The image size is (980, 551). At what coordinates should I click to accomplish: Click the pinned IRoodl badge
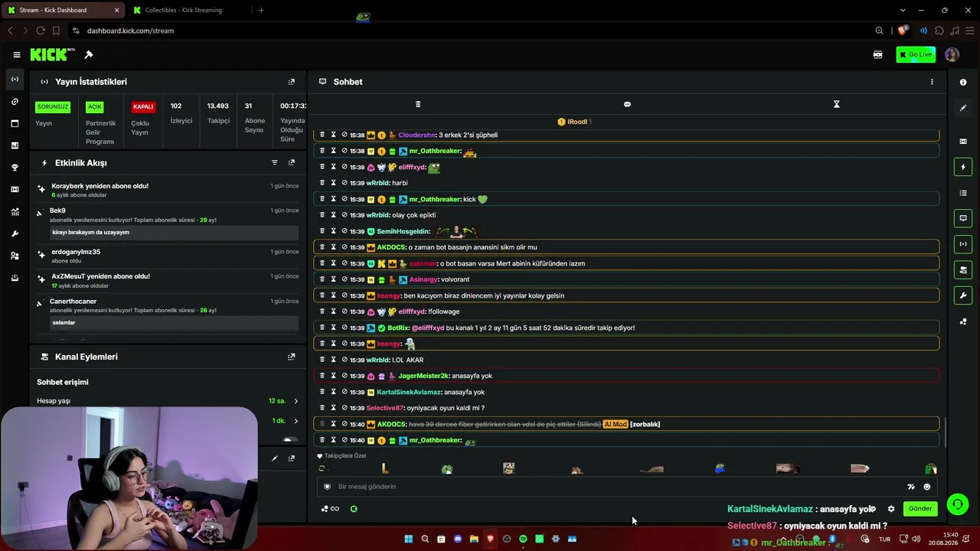[574, 122]
